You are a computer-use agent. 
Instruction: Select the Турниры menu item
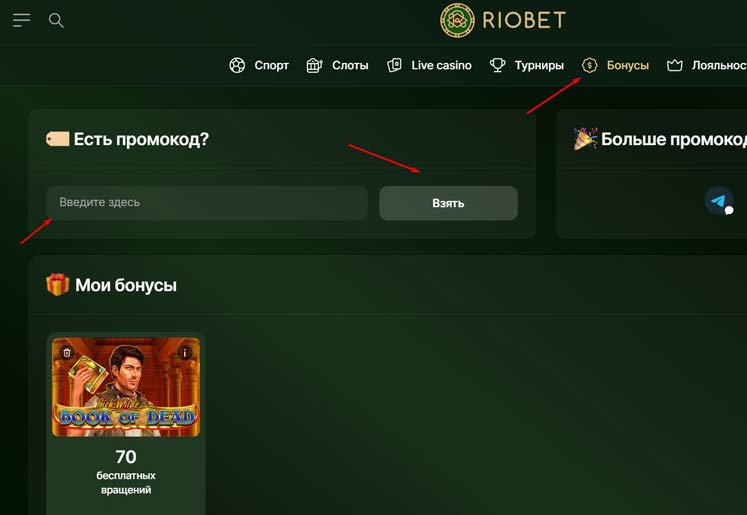539,65
